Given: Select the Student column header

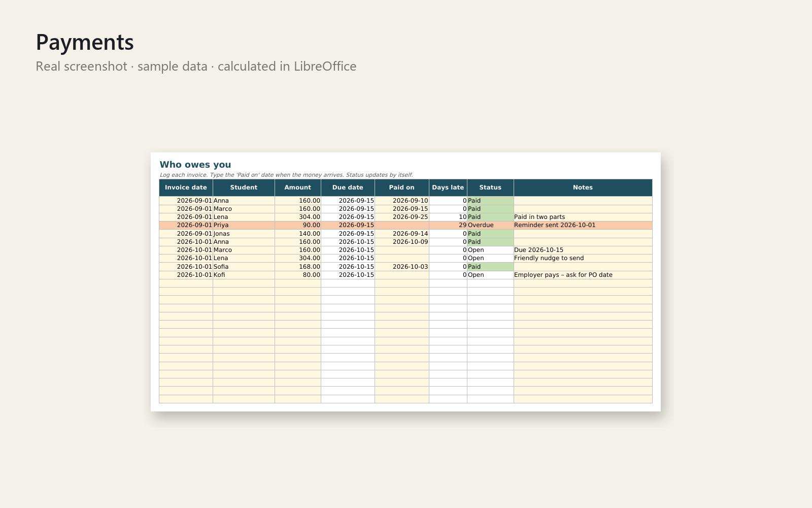Looking at the screenshot, I should pyautogui.click(x=244, y=187).
